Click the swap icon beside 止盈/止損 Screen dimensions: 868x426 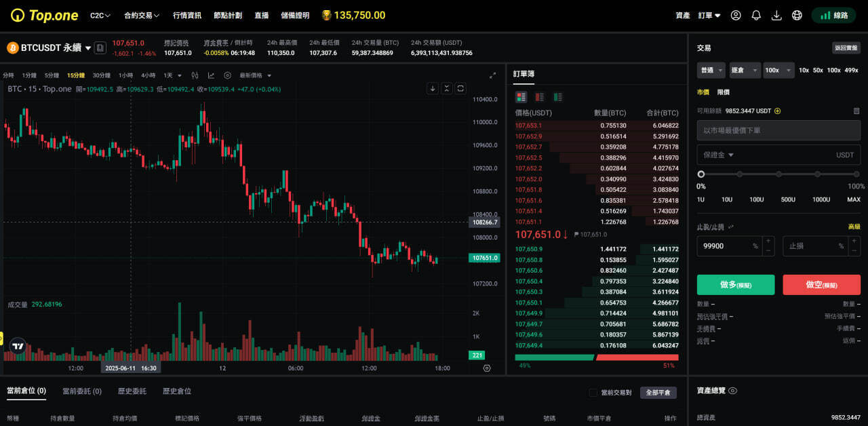point(730,227)
